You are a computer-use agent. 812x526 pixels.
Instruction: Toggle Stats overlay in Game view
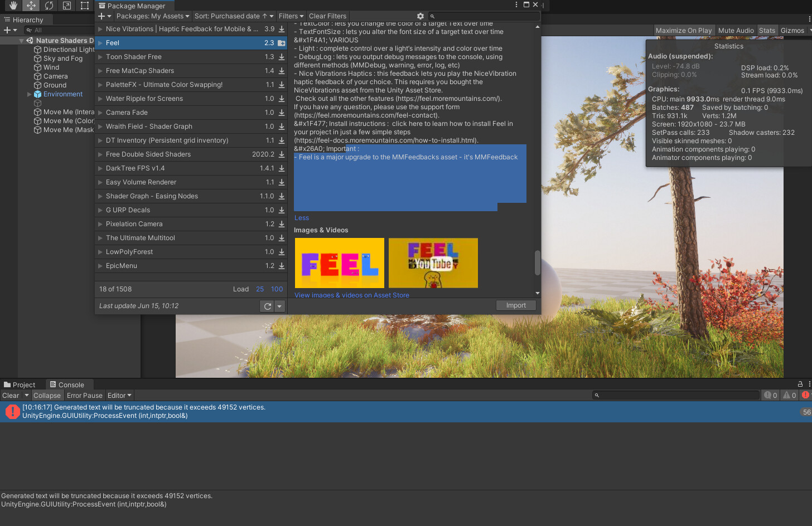point(767,30)
